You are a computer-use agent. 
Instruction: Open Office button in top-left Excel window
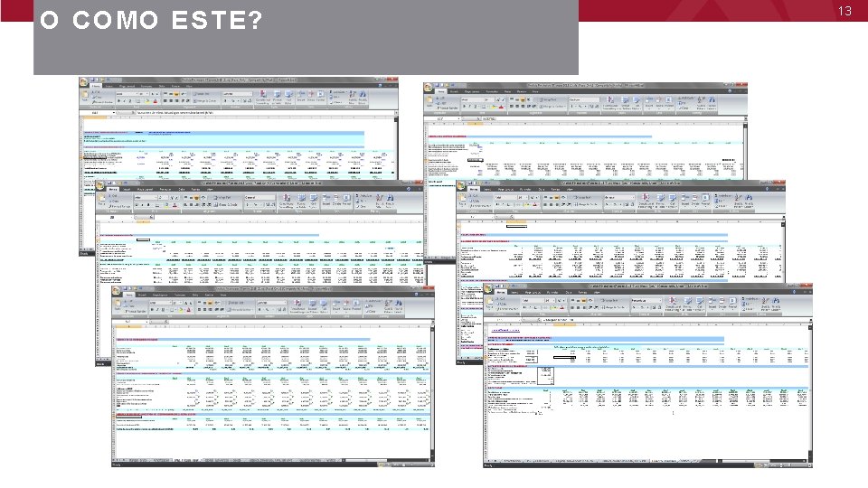pos(82,81)
